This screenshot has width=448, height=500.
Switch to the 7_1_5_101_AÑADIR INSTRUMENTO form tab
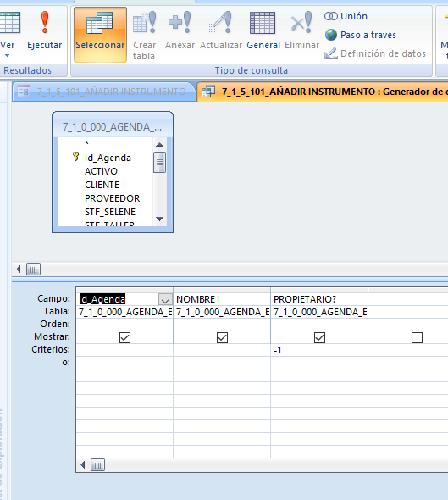[x=104, y=92]
